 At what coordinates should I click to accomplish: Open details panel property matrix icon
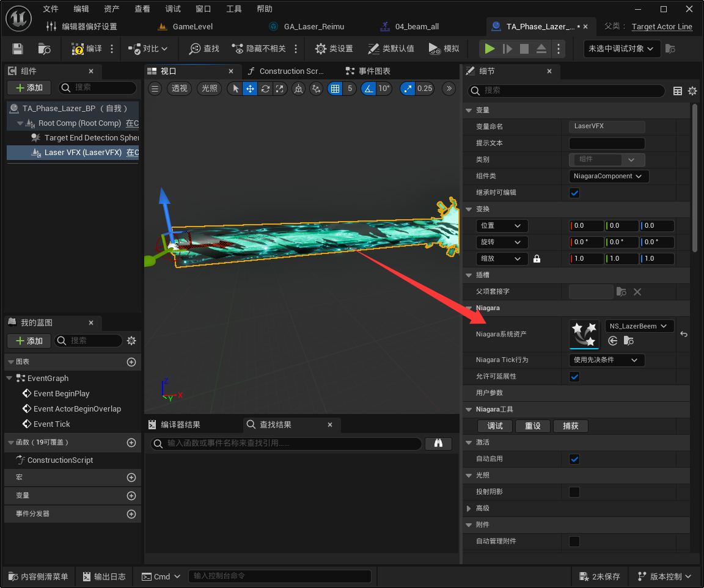(x=678, y=91)
